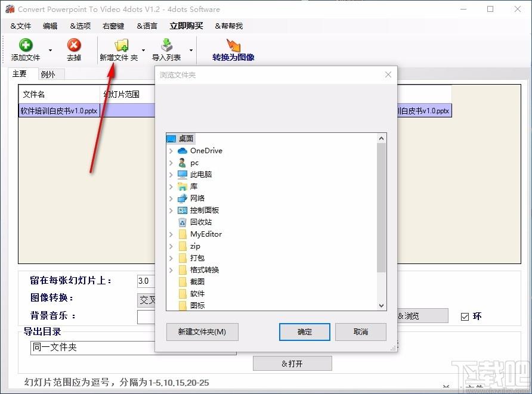Close the Browse Folder dialog
532x394 pixels.
[x=388, y=75]
